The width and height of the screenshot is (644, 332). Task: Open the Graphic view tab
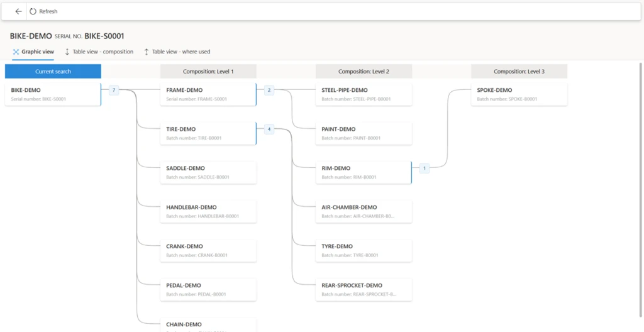(33, 52)
